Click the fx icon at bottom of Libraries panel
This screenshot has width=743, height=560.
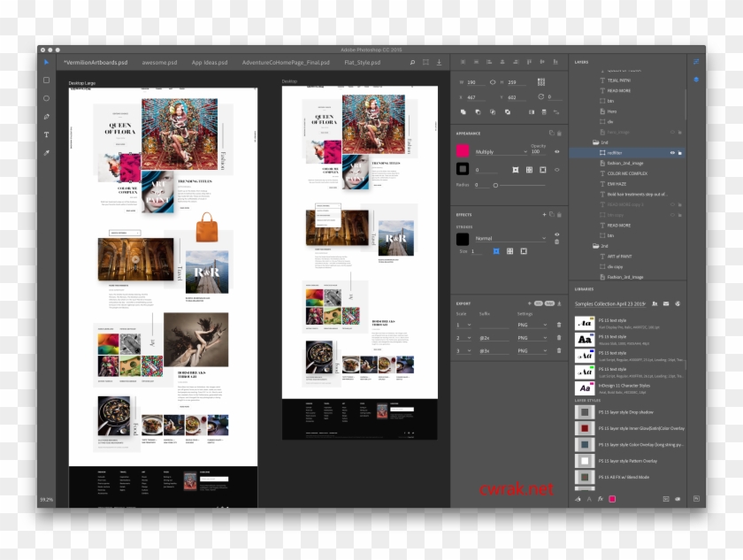[x=601, y=499]
